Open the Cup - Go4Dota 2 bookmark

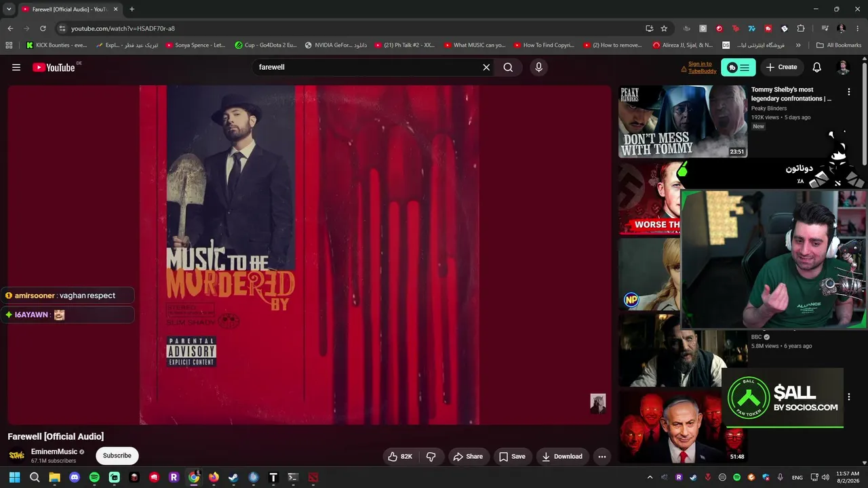click(x=266, y=45)
